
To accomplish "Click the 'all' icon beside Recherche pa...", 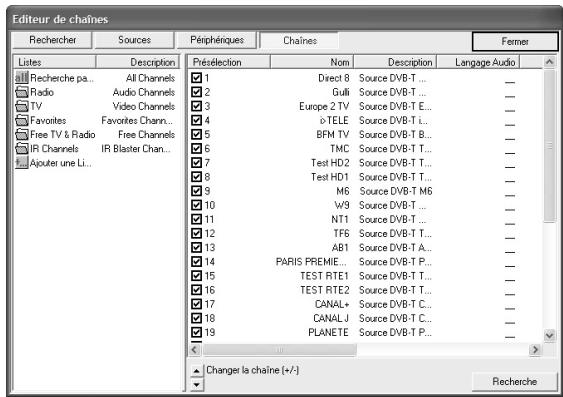I will point(22,78).
